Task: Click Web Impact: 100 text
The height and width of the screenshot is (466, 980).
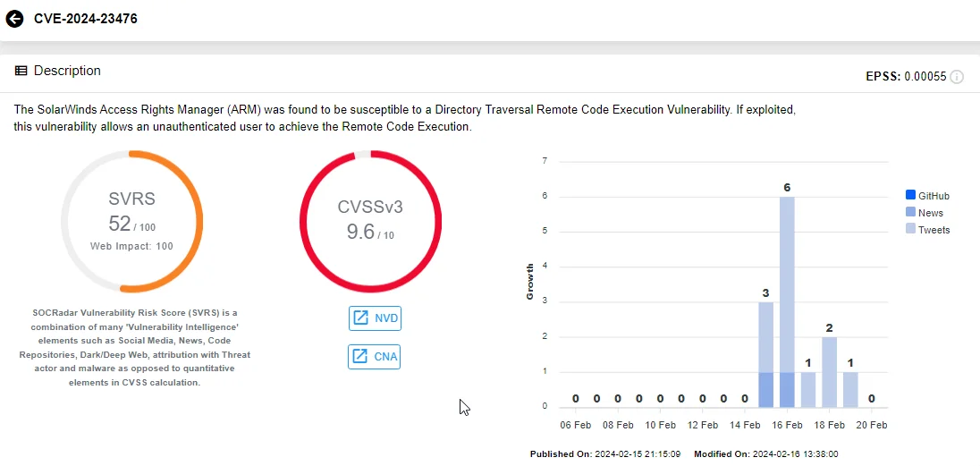Action: (x=131, y=247)
